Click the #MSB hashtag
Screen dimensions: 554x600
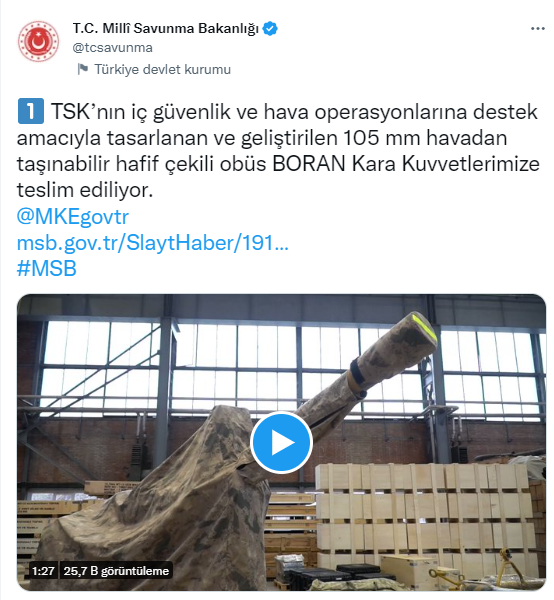pyautogui.click(x=47, y=268)
